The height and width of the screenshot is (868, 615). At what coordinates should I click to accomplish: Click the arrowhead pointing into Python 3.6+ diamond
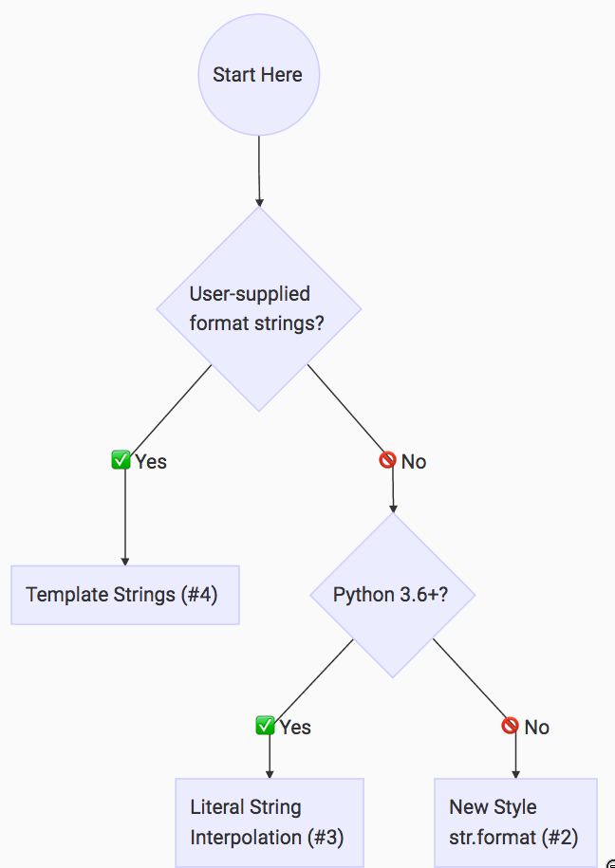click(393, 508)
